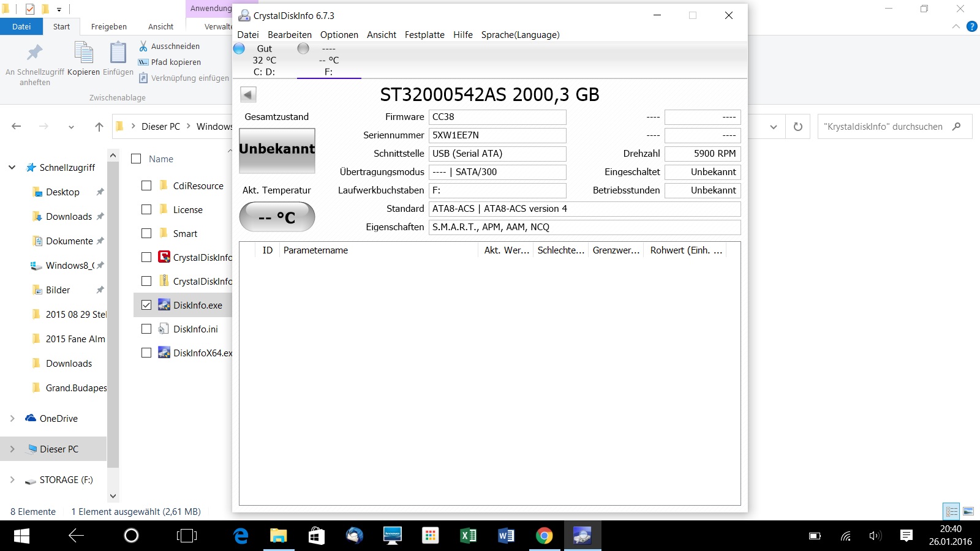980x551 pixels.
Task: Click the Explorer up-one-level arrow
Action: pyautogui.click(x=99, y=127)
